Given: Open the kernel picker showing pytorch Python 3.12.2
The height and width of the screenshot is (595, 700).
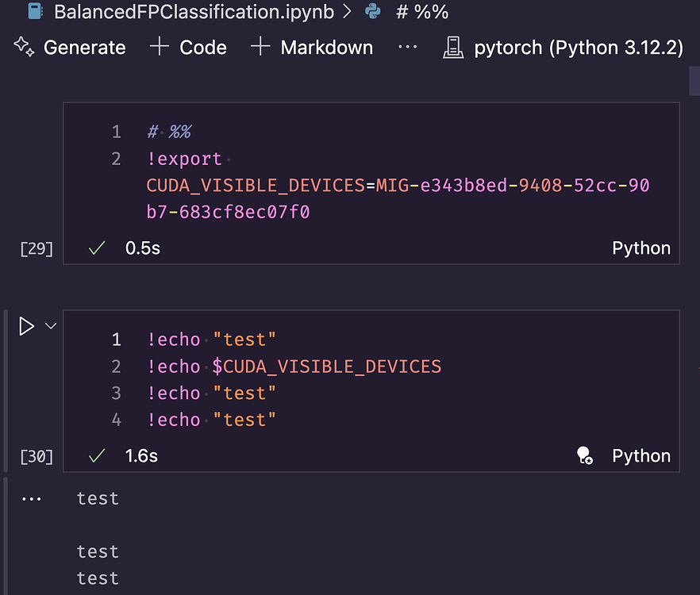Looking at the screenshot, I should tap(578, 48).
